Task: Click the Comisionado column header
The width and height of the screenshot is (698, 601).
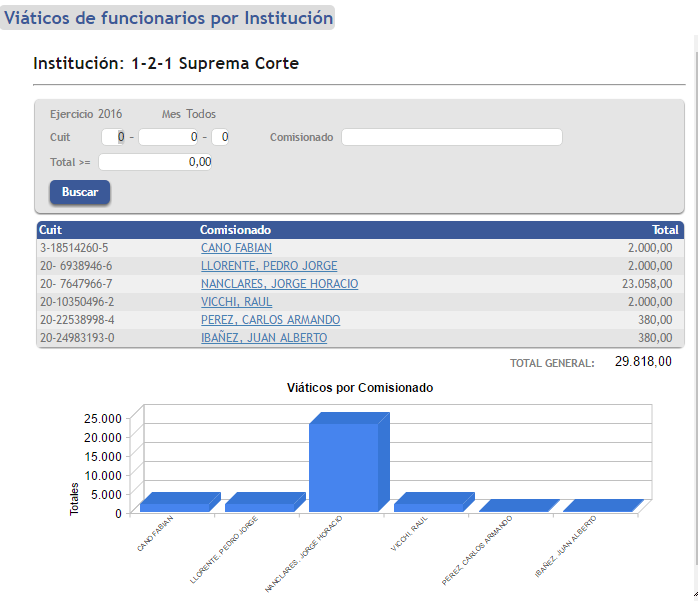Action: [235, 230]
